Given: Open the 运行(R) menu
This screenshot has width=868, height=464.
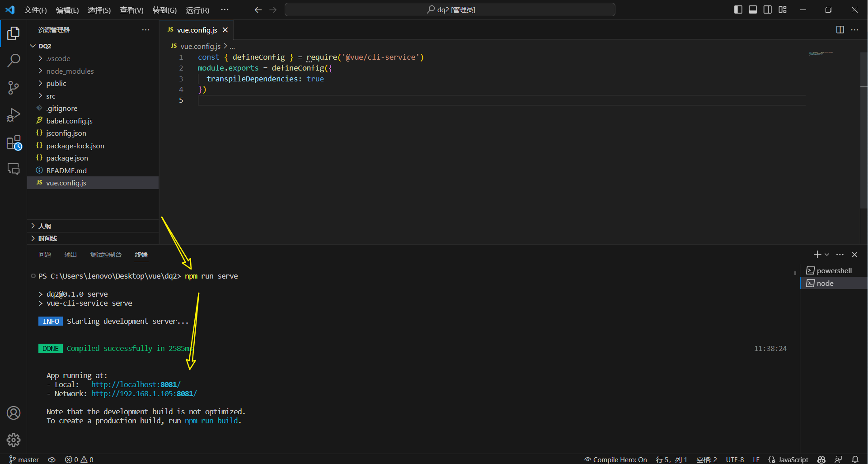Looking at the screenshot, I should [197, 10].
